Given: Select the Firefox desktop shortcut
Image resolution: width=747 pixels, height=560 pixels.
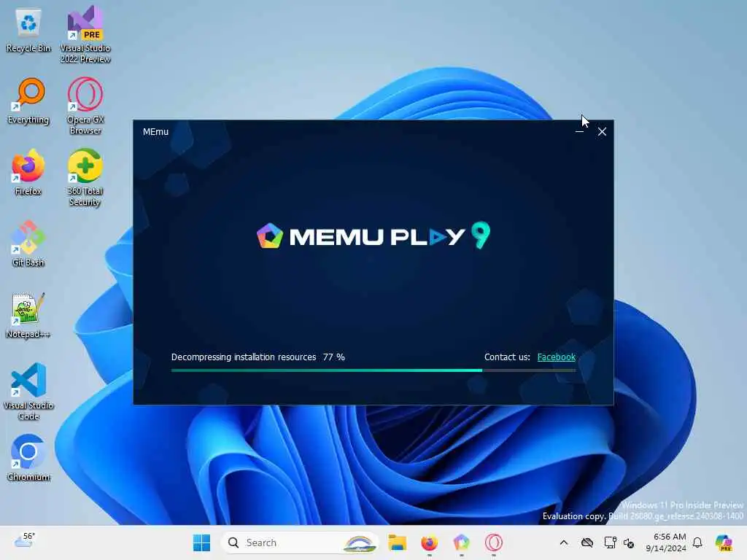Looking at the screenshot, I should tap(28, 172).
